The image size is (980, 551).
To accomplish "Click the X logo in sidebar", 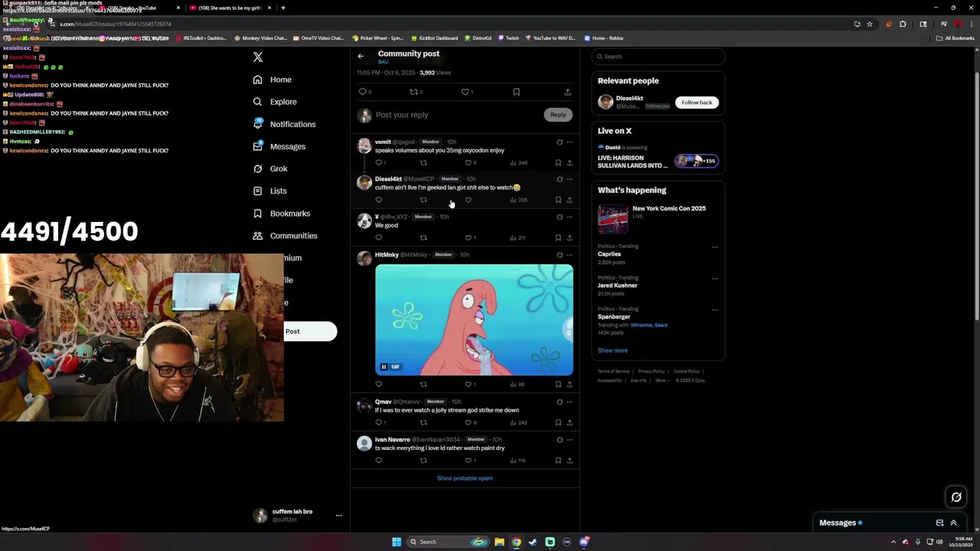I will 258,57.
